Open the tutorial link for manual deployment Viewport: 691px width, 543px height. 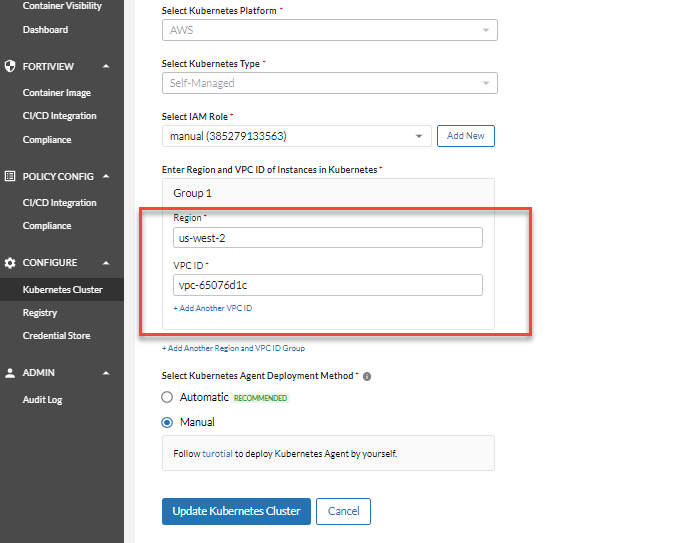pyautogui.click(x=217, y=453)
